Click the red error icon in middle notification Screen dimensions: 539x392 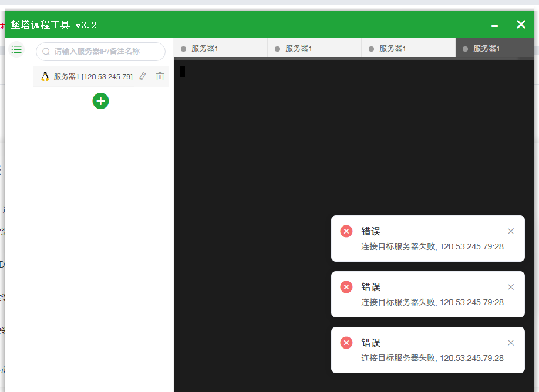(346, 287)
